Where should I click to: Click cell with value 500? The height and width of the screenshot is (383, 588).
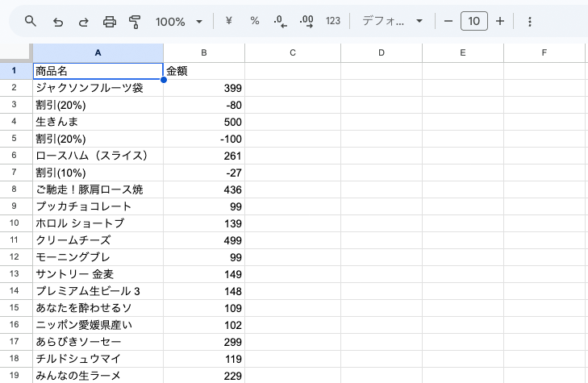[204, 122]
